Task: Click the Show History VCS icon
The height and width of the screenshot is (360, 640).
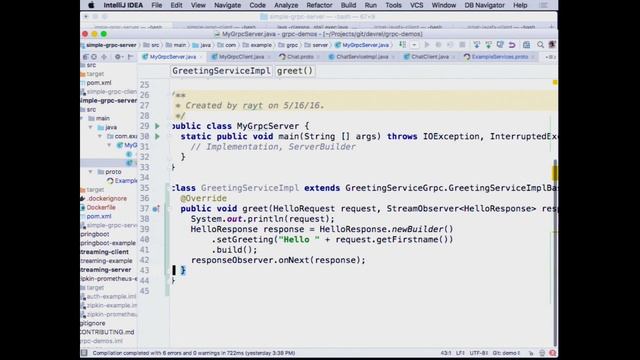Action: pyautogui.click(x=500, y=45)
